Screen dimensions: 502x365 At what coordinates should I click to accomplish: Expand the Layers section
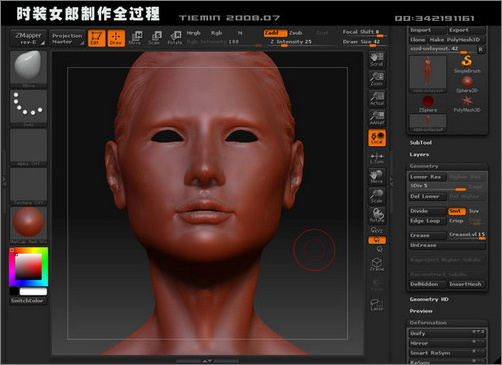point(419,155)
